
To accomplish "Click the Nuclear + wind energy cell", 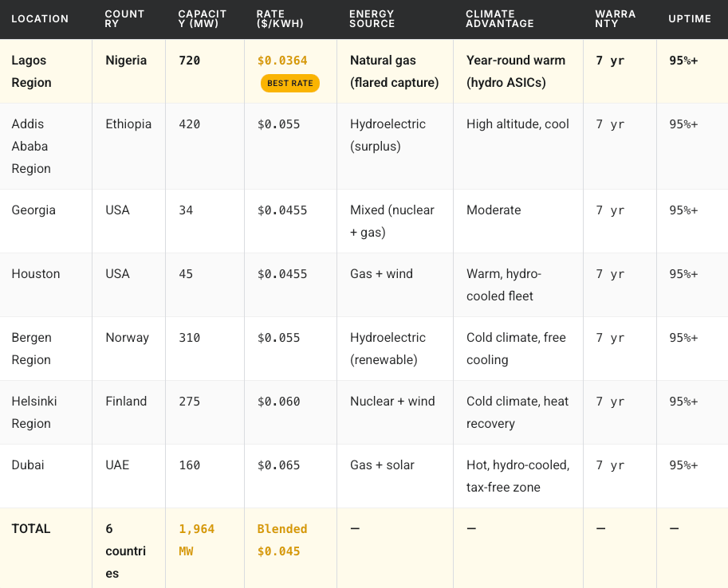I will click(392, 401).
